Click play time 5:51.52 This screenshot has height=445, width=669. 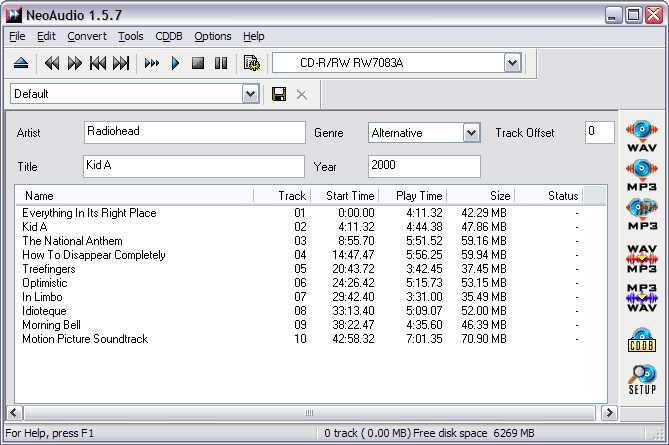pyautogui.click(x=424, y=241)
